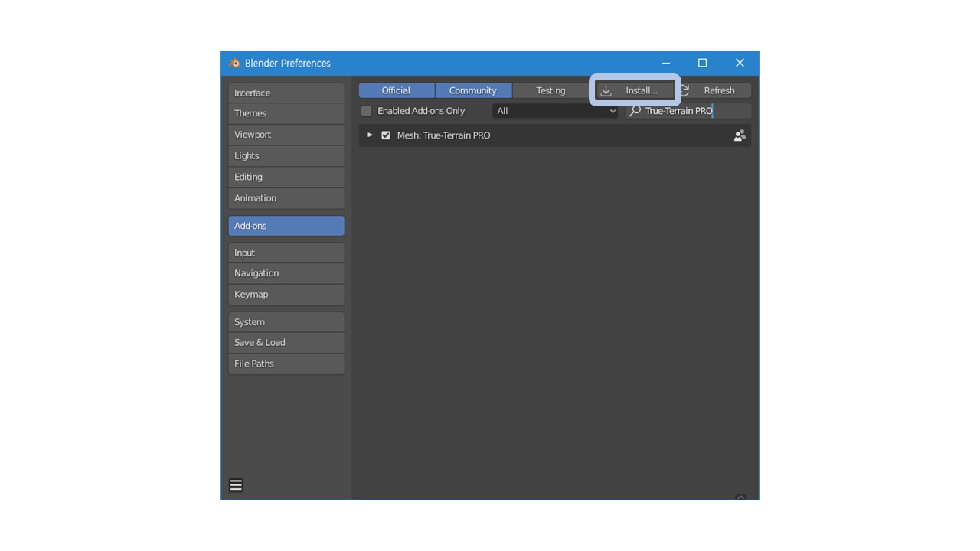
Task: Open the Save & Load section
Action: tap(286, 343)
